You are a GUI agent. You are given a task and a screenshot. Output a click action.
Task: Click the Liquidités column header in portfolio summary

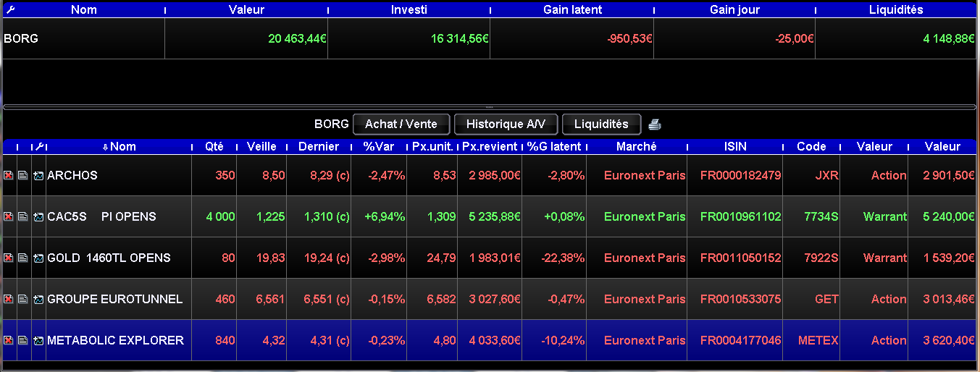point(896,10)
